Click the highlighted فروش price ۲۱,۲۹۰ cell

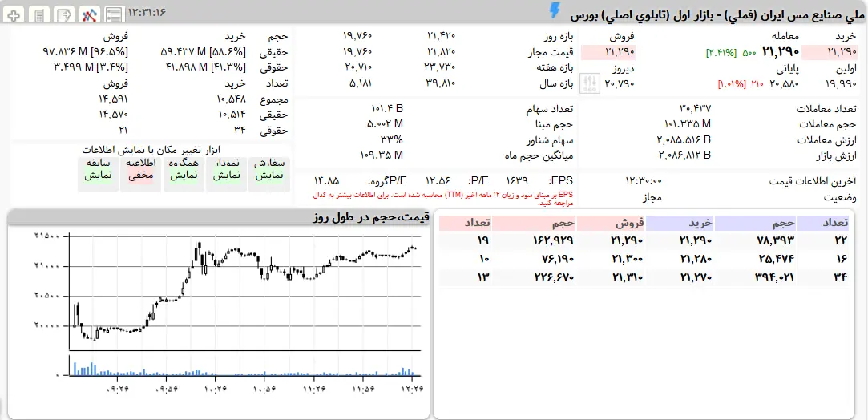608,53
